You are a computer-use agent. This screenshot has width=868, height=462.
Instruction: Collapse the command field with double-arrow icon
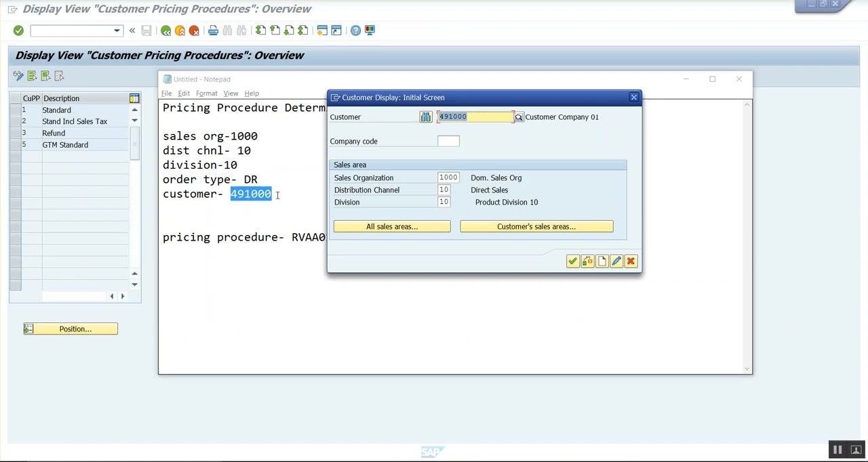pyautogui.click(x=132, y=30)
